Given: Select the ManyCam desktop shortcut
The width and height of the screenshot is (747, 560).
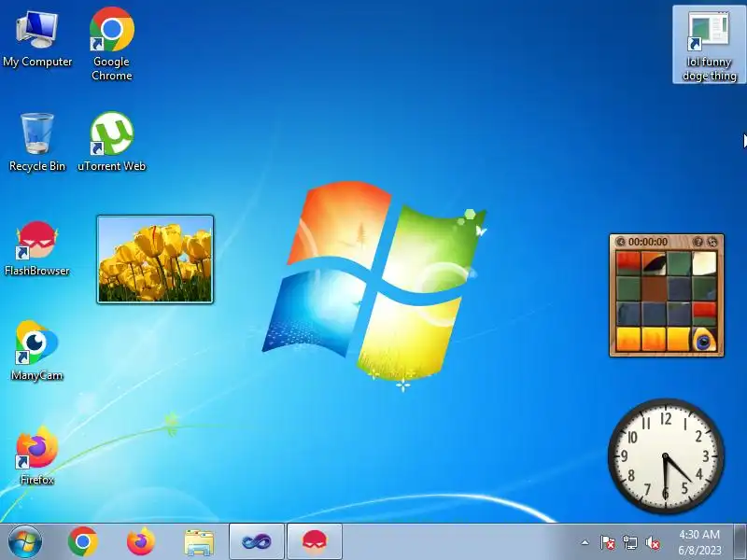Looking at the screenshot, I should pos(37,352).
